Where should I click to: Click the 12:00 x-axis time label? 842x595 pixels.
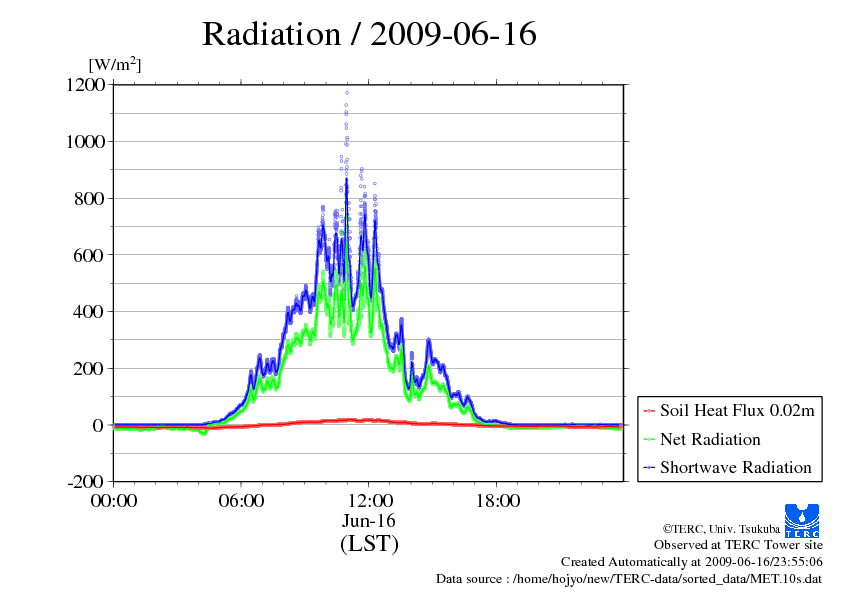(x=369, y=500)
